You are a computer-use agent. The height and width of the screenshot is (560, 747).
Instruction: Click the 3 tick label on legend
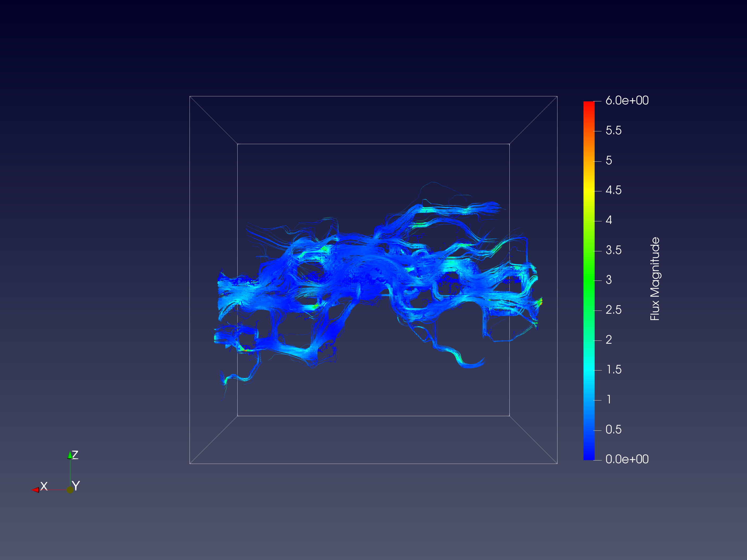pos(608,280)
